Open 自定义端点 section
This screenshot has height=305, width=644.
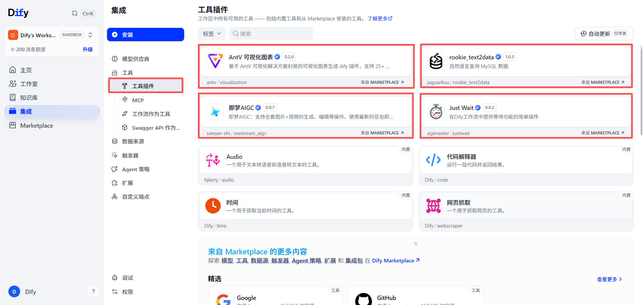point(146,197)
